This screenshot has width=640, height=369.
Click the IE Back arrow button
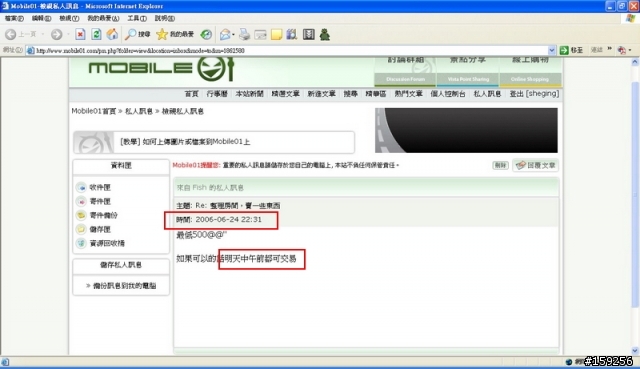tap(11, 34)
